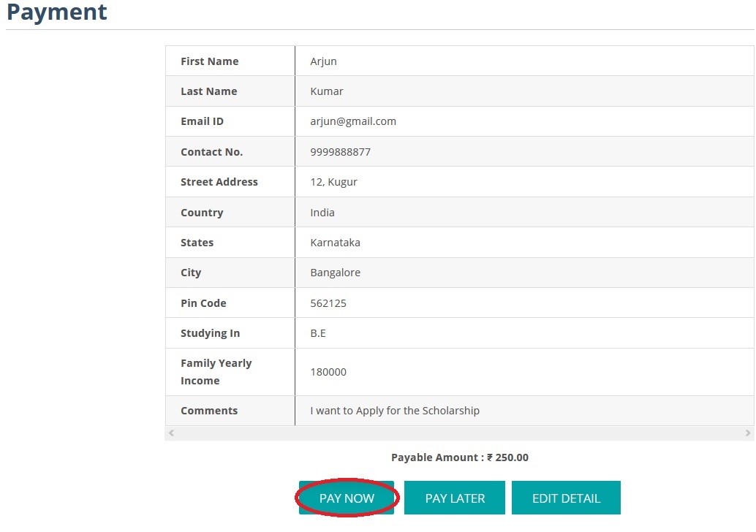The height and width of the screenshot is (532, 756).
Task: Click the contact number 9999888877
Action: 340,152
